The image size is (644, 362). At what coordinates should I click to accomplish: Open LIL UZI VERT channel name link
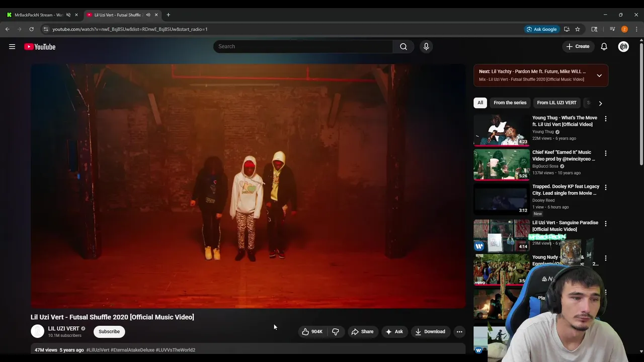pos(63,328)
